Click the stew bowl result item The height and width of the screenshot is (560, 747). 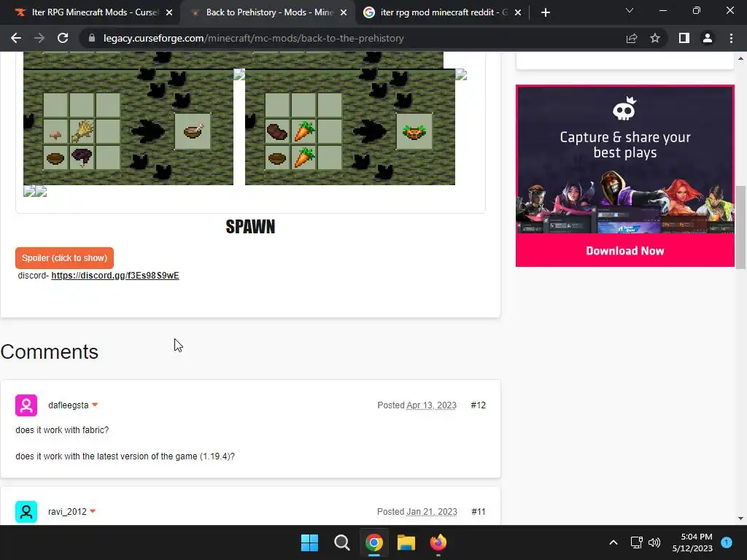193,131
